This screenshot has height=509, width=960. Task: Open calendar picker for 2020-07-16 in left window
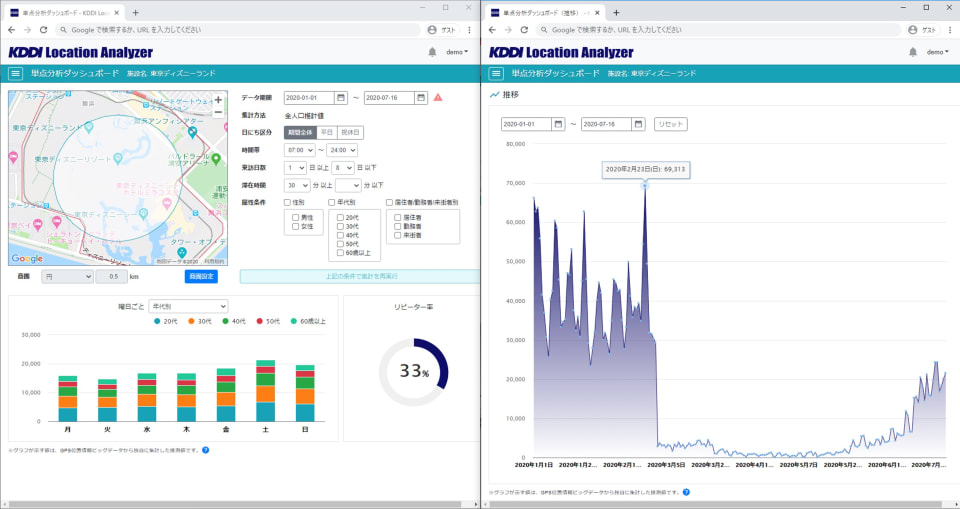[421, 97]
